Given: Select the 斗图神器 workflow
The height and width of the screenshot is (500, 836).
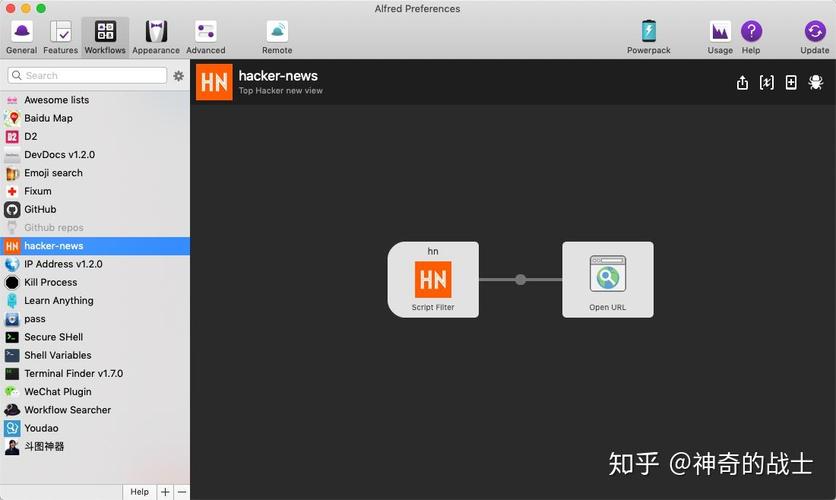Looking at the screenshot, I should pos(95,446).
